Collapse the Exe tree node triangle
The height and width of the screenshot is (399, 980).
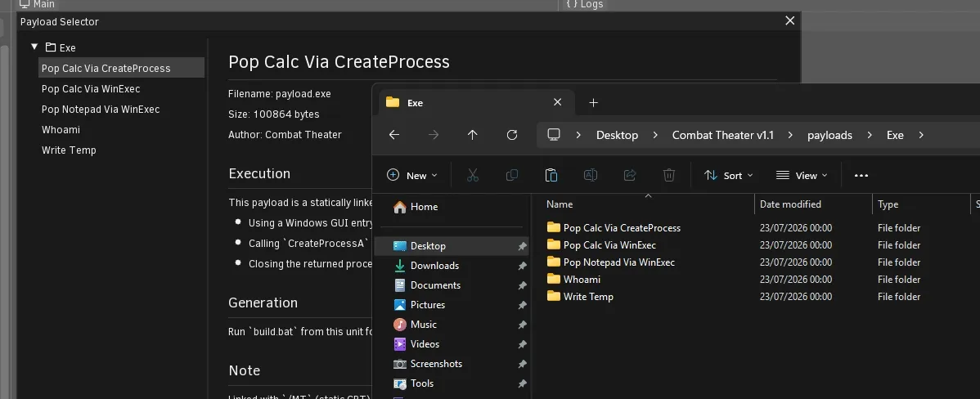[x=34, y=47]
